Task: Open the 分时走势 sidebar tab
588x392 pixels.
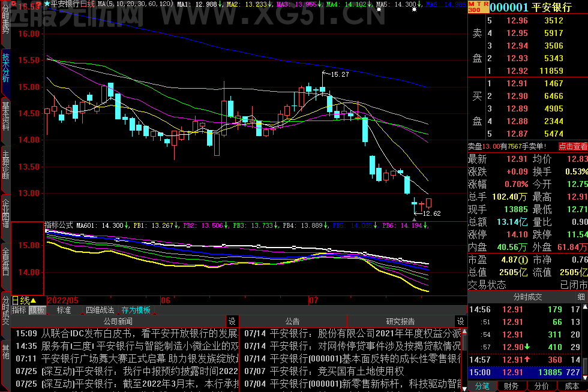Action: coord(5,20)
